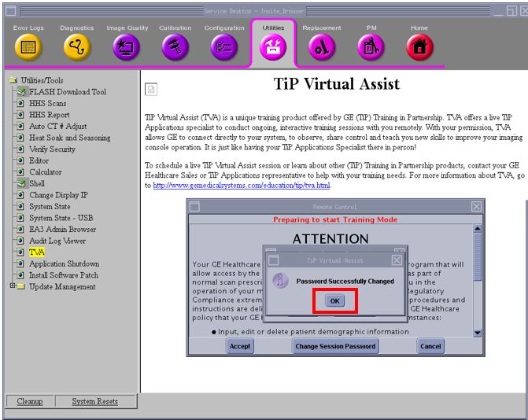Open the Replacement icon

(322, 48)
